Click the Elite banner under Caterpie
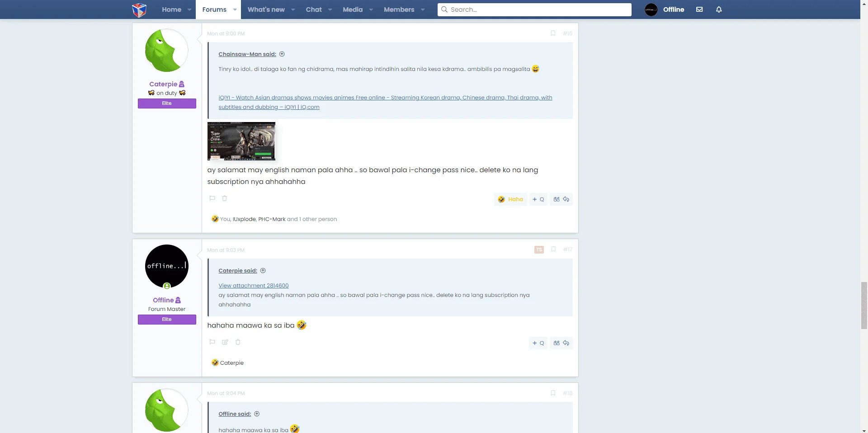 pos(167,104)
